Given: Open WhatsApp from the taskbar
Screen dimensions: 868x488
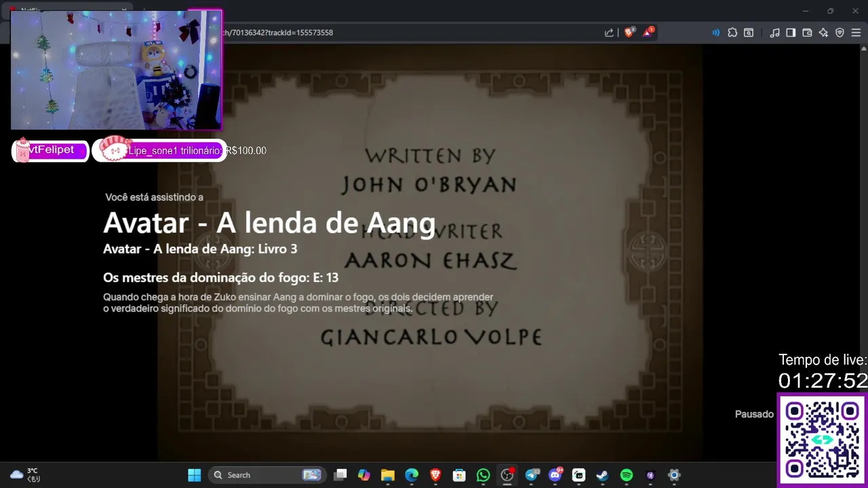Looking at the screenshot, I should [x=483, y=475].
